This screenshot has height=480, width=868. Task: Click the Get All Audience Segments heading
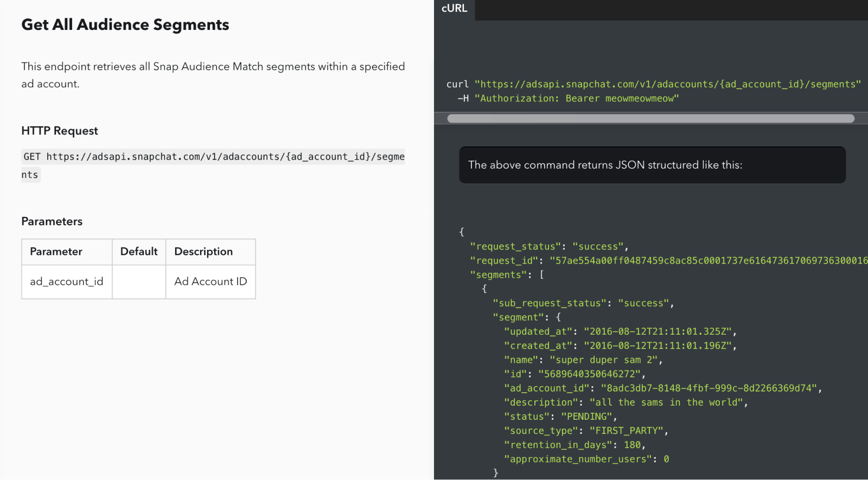pyautogui.click(x=125, y=25)
